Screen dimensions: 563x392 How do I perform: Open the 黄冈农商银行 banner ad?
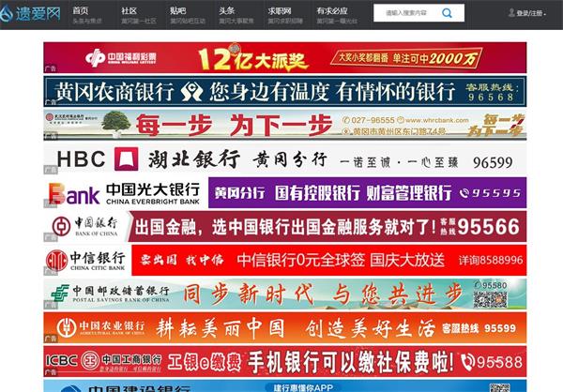coord(285,91)
